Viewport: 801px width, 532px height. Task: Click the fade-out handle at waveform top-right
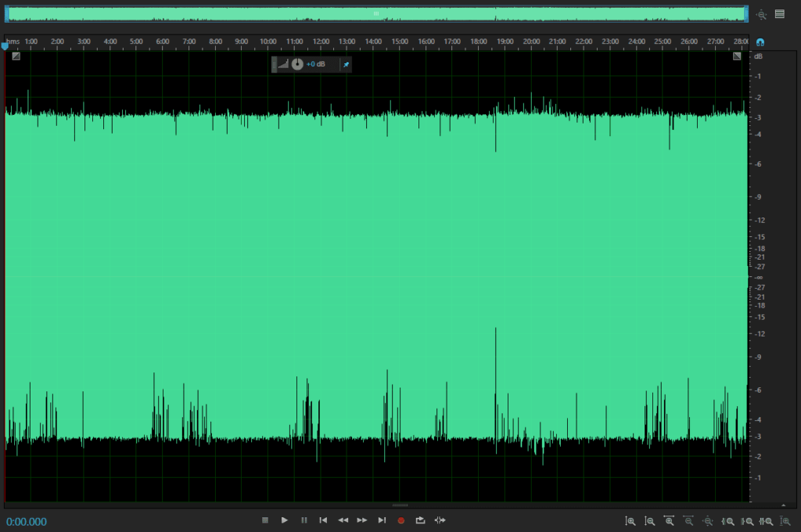coord(737,56)
